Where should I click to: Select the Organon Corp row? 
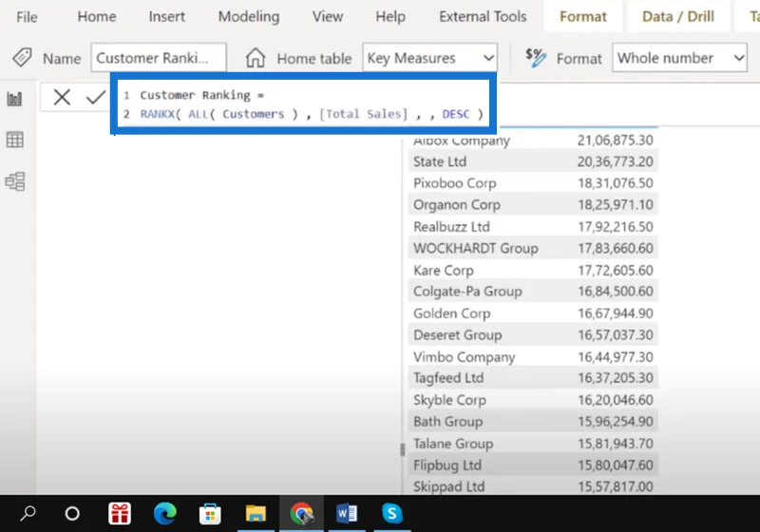click(533, 204)
